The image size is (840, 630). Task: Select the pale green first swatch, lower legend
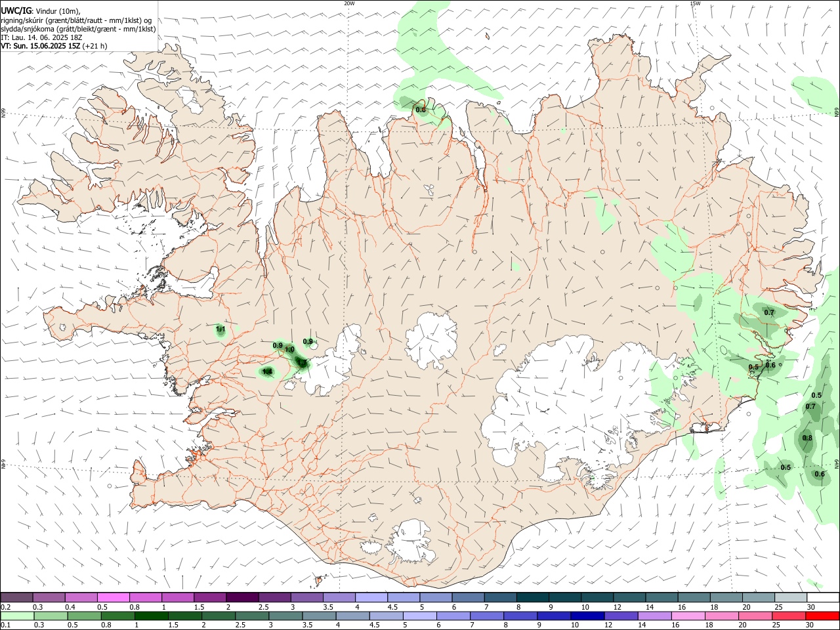pyautogui.click(x=17, y=616)
